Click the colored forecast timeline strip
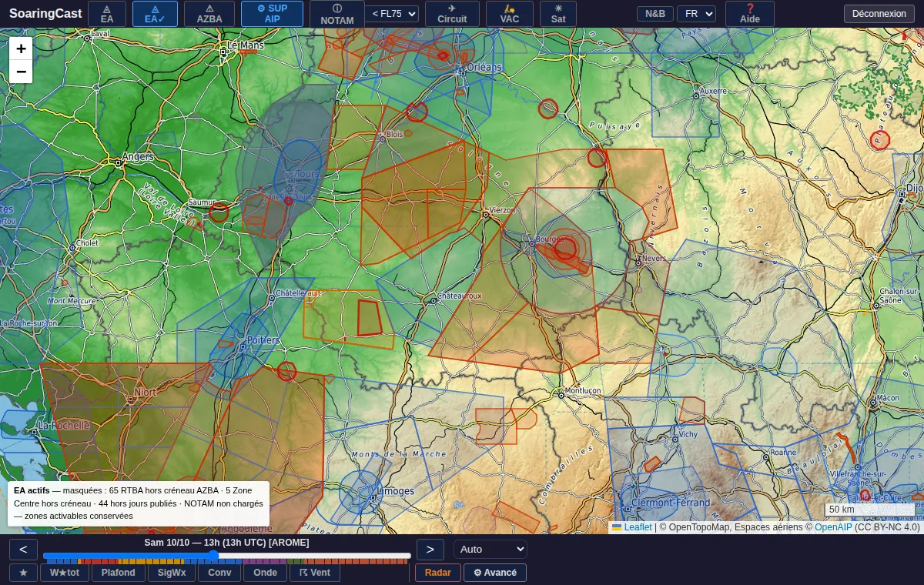Screen dimensions: 924x585 [x=226, y=563]
